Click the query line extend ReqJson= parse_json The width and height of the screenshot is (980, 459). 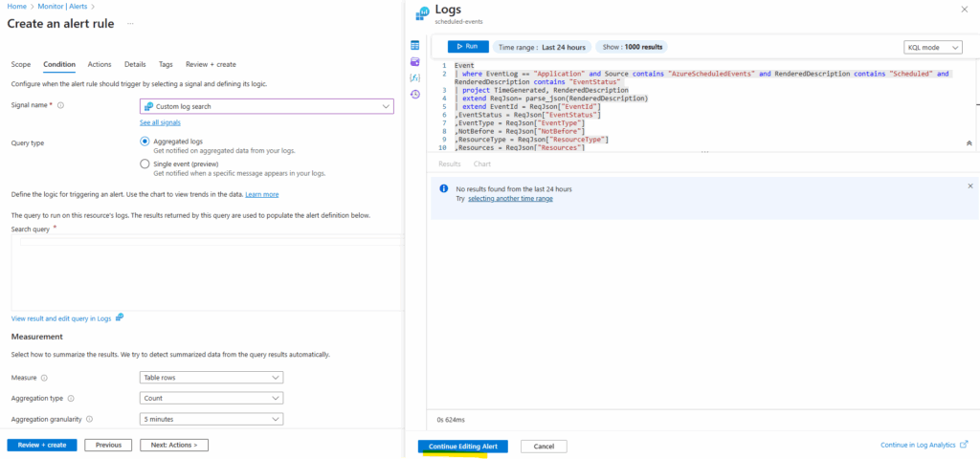pyautogui.click(x=551, y=98)
